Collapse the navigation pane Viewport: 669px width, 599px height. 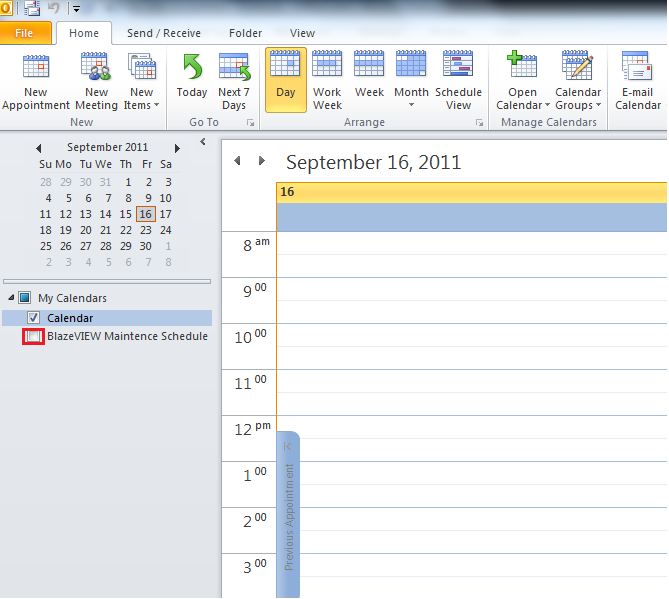[x=203, y=142]
